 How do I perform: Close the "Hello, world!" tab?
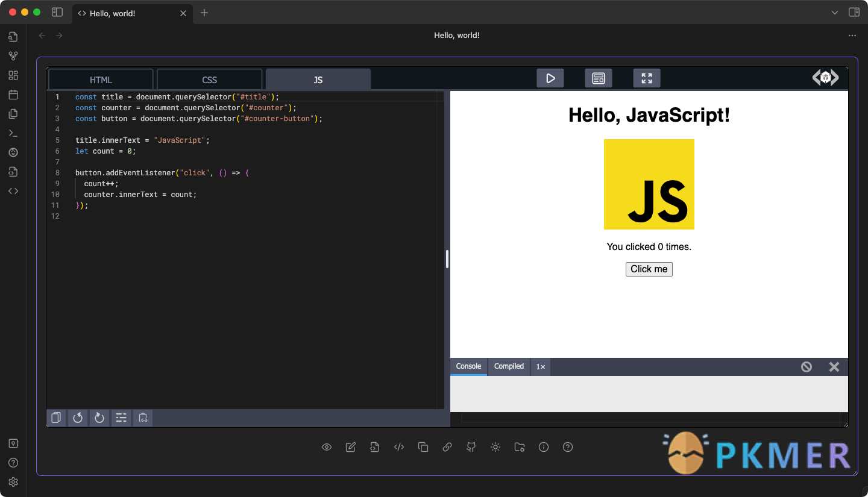(183, 13)
